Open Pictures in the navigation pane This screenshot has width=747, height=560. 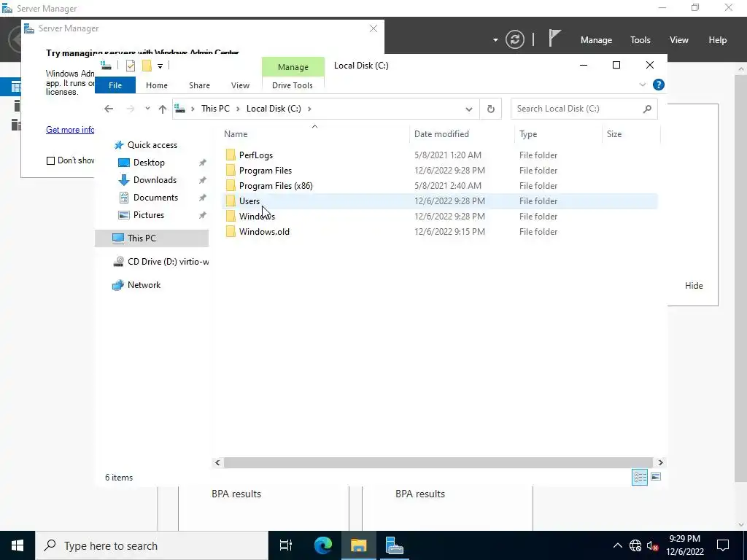(x=149, y=215)
